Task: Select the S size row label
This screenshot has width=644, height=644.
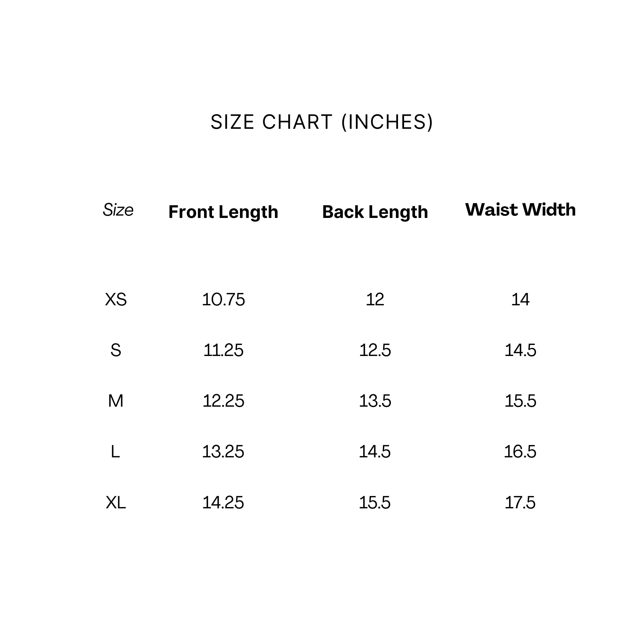Action: pyautogui.click(x=116, y=350)
